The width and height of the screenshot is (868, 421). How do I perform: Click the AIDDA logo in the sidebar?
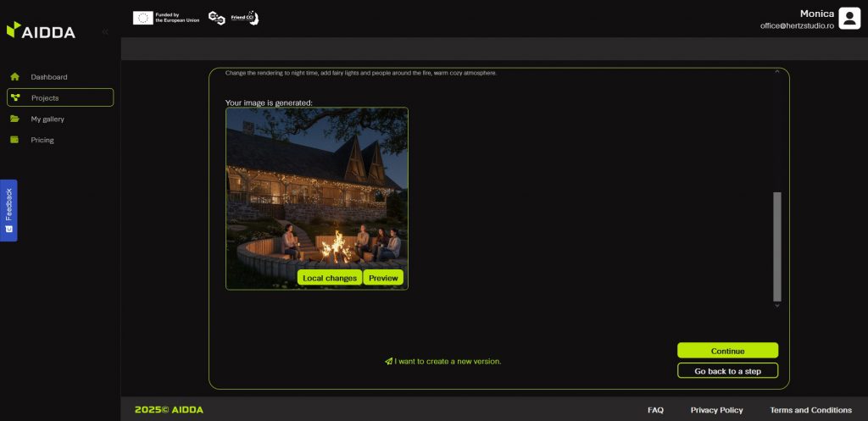[41, 31]
